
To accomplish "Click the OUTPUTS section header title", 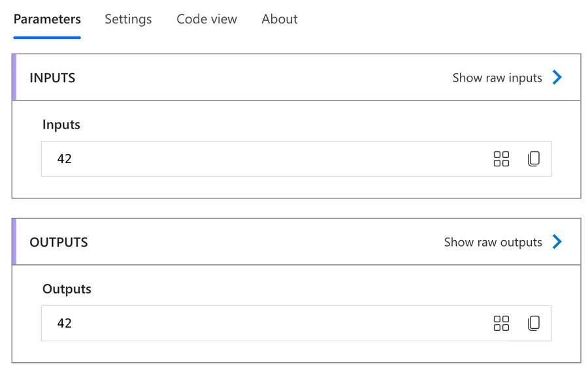I will (x=59, y=242).
